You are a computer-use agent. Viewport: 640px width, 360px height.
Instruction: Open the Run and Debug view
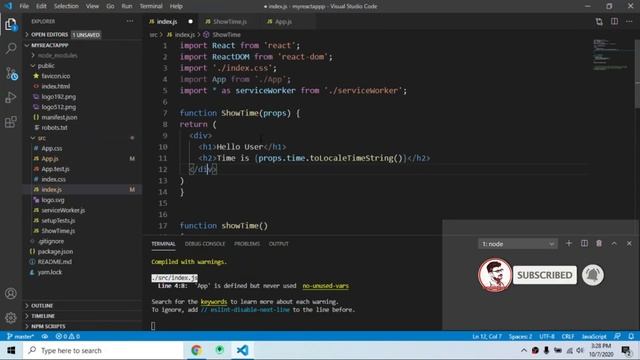(x=11, y=98)
